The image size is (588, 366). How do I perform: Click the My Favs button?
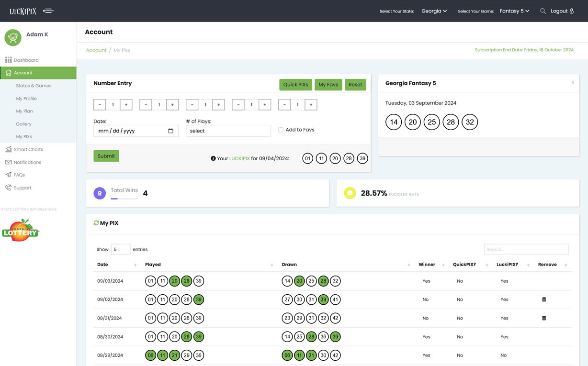328,85
